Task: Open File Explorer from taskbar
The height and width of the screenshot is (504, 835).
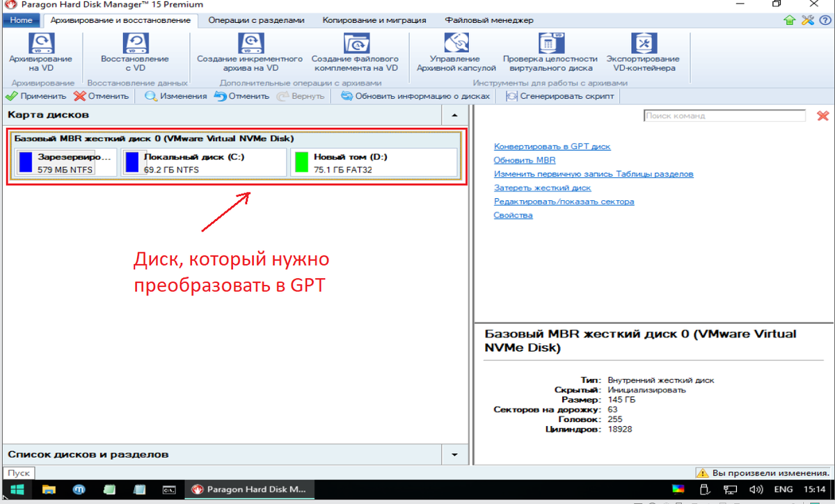Action: 49,489
